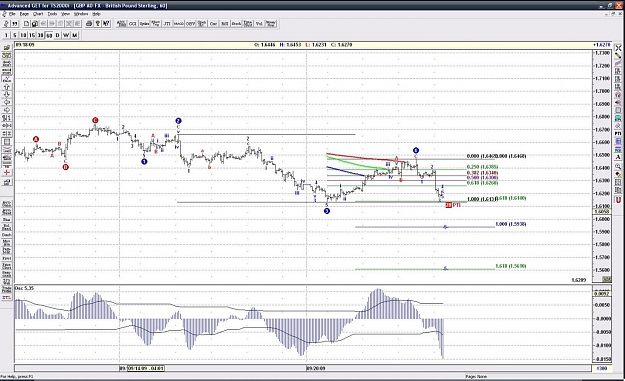
Task: Select the PTI tool in right toolbar
Action: click(x=618, y=134)
